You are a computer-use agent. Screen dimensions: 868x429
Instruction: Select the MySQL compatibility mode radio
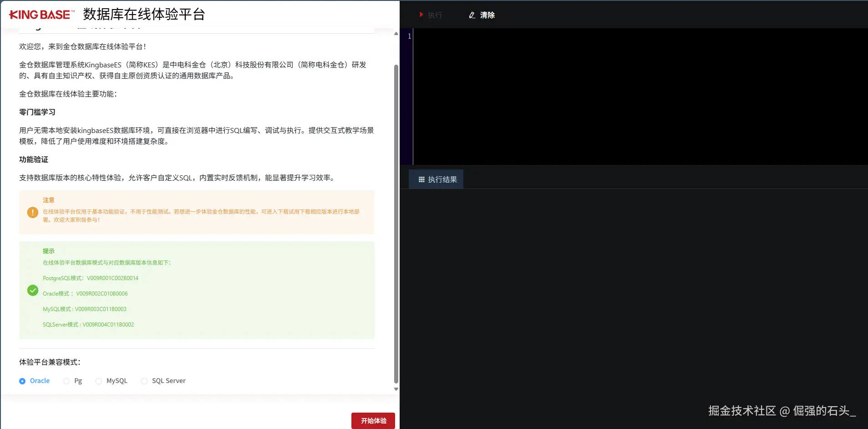tap(99, 381)
